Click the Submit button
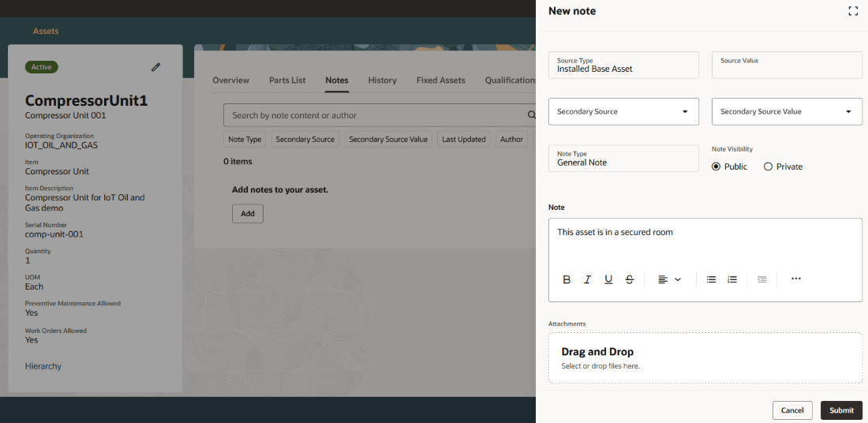This screenshot has width=868, height=423. pos(841,410)
